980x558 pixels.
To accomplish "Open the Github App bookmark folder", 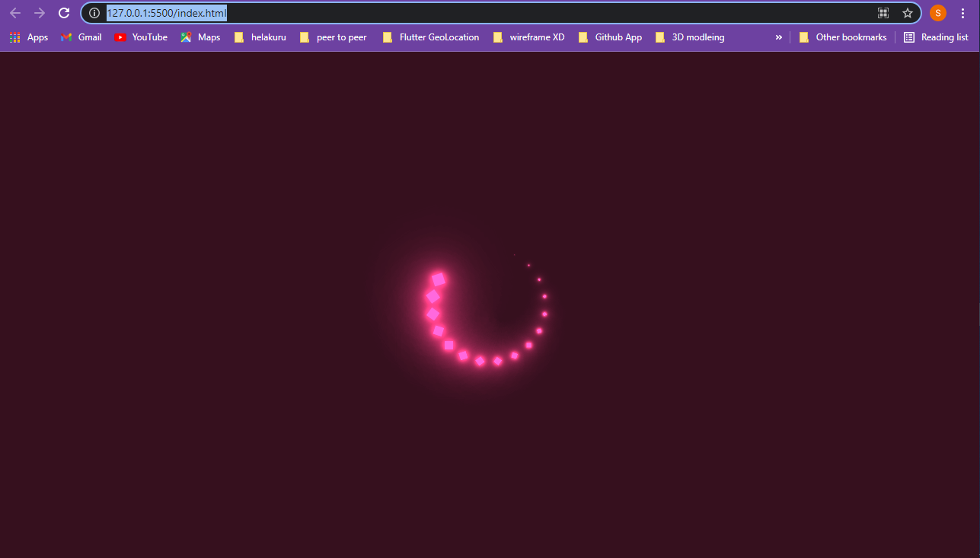I will click(610, 37).
